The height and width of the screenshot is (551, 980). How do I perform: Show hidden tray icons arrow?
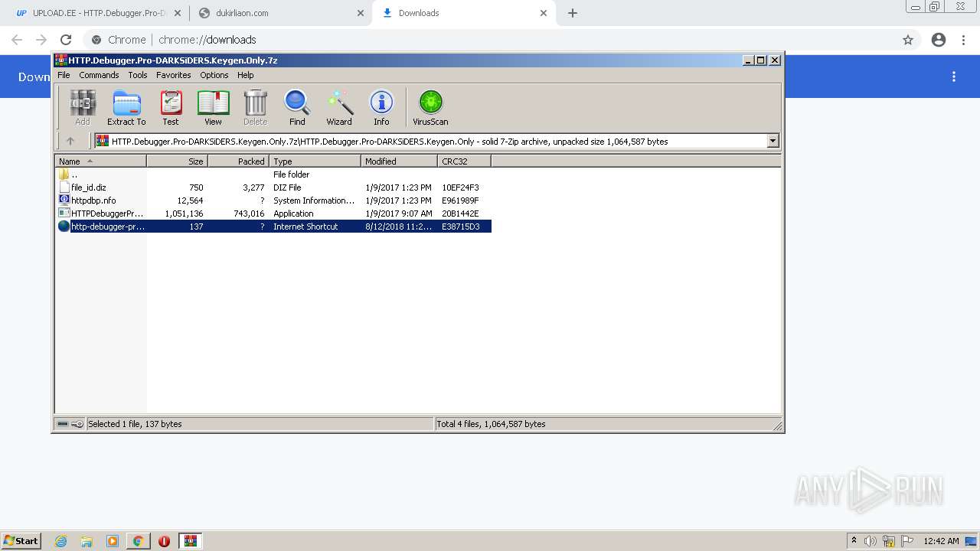point(854,541)
